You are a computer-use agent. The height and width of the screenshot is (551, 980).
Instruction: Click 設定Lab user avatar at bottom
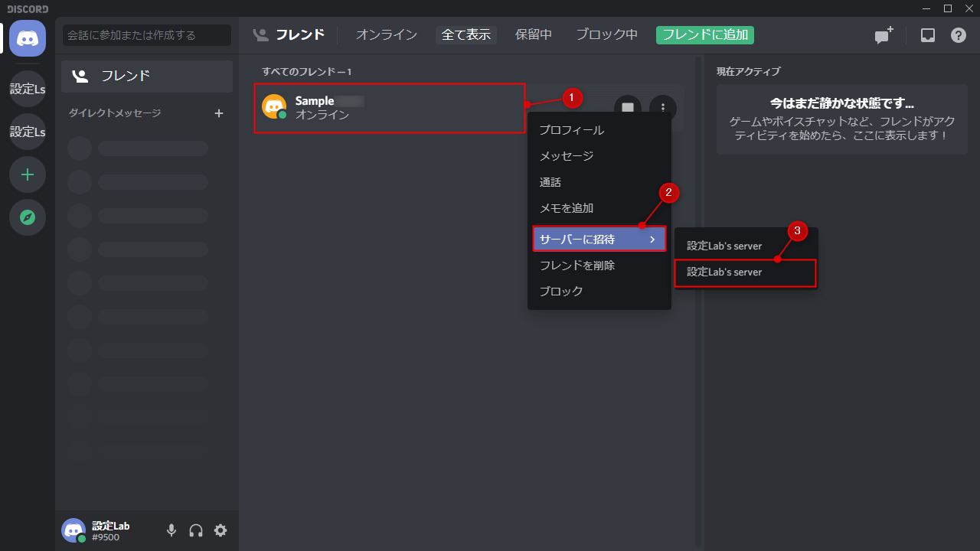73,530
